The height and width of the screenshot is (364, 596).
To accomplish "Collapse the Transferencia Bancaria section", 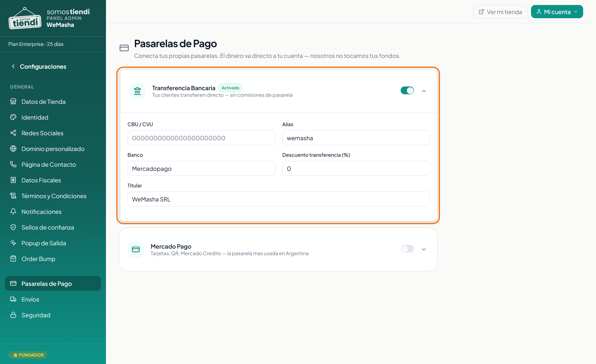I will (x=424, y=91).
